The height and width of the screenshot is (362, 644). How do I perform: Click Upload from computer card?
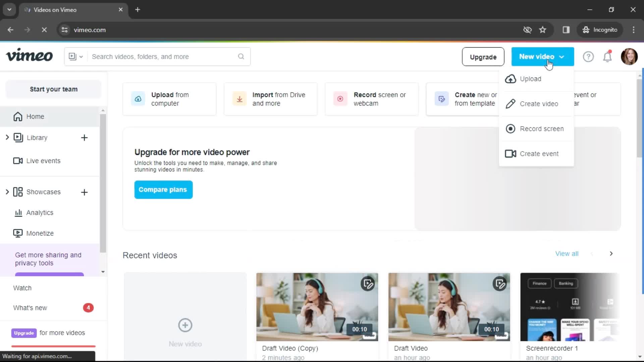click(169, 99)
